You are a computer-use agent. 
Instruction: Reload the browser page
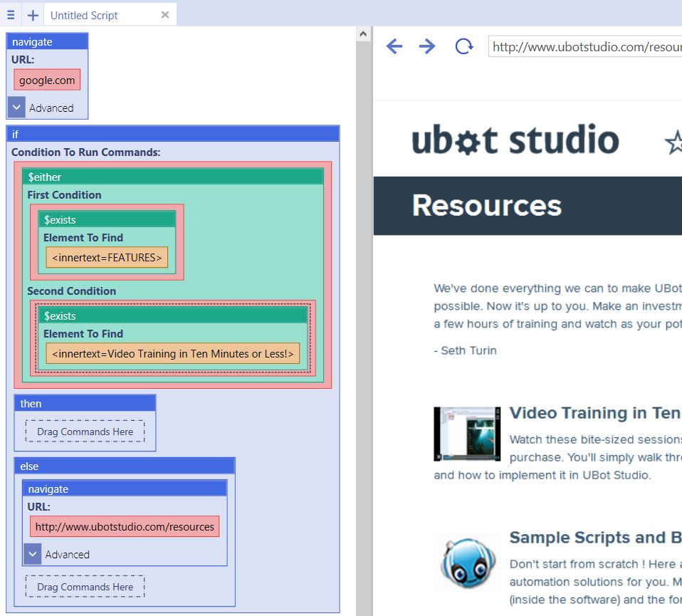point(463,46)
